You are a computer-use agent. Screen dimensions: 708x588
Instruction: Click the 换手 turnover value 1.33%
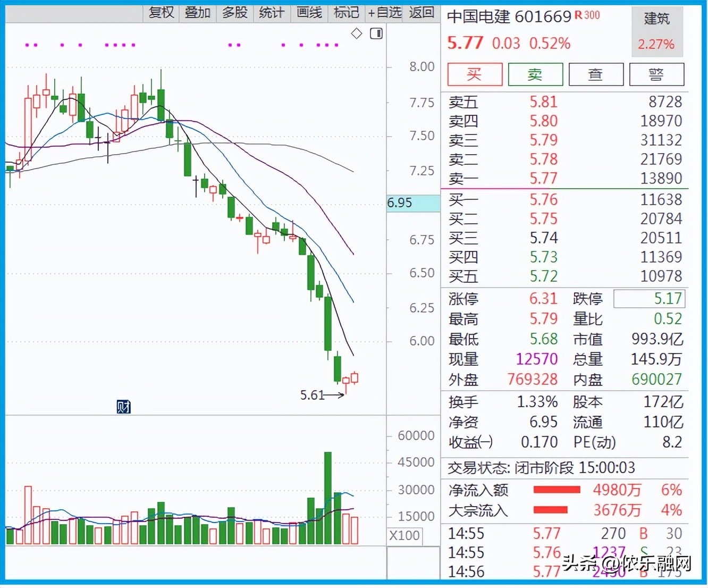[537, 401]
